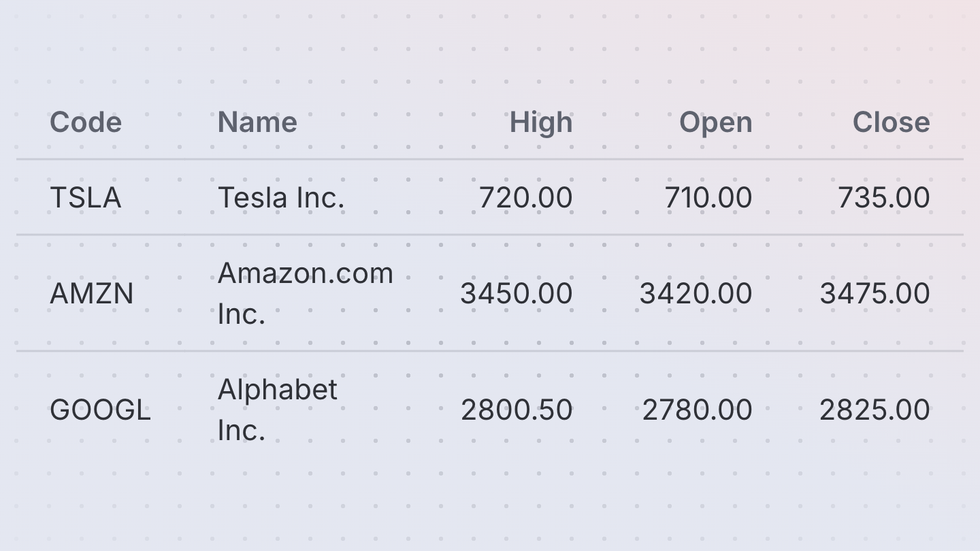The image size is (980, 551).
Task: Click the Name column header
Action: pyautogui.click(x=257, y=122)
